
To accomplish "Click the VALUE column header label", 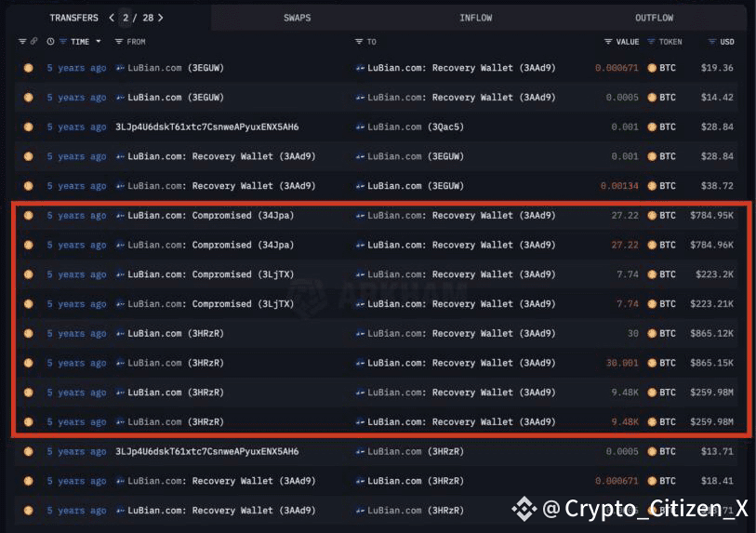I will click(x=628, y=42).
